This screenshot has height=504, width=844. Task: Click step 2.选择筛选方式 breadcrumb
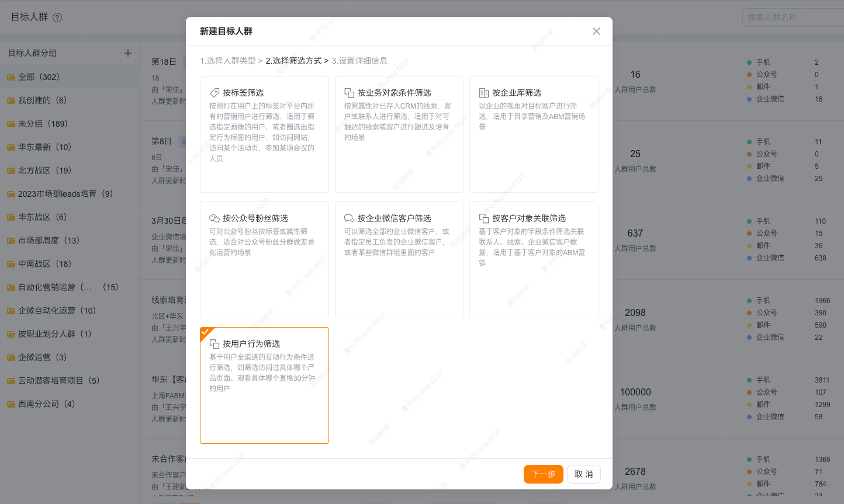[x=293, y=61]
